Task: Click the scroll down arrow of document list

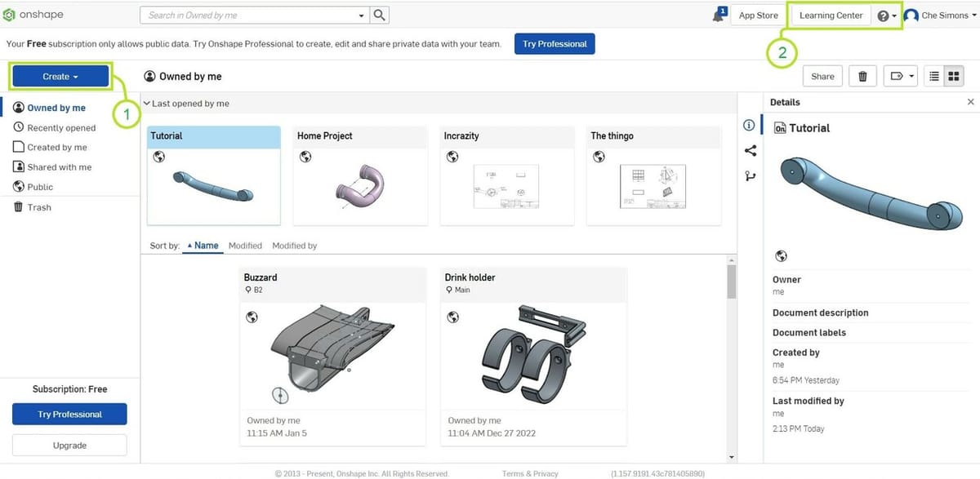Action: pos(731,457)
